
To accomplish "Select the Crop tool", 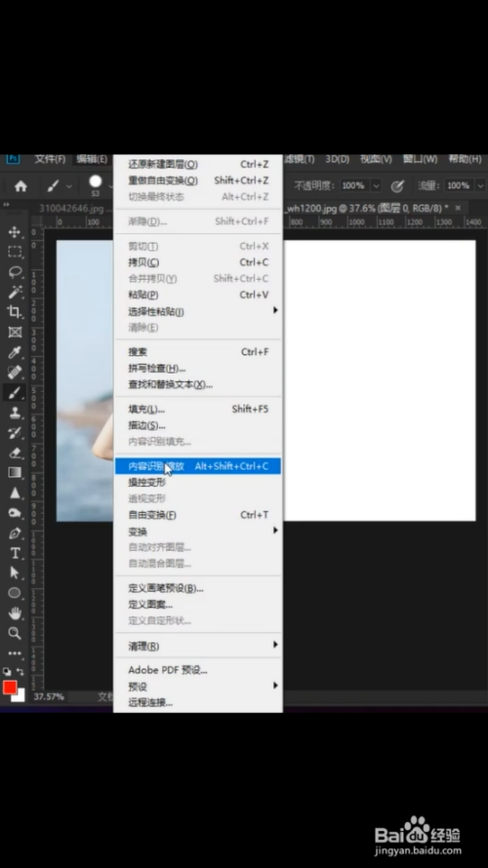I will click(15, 312).
